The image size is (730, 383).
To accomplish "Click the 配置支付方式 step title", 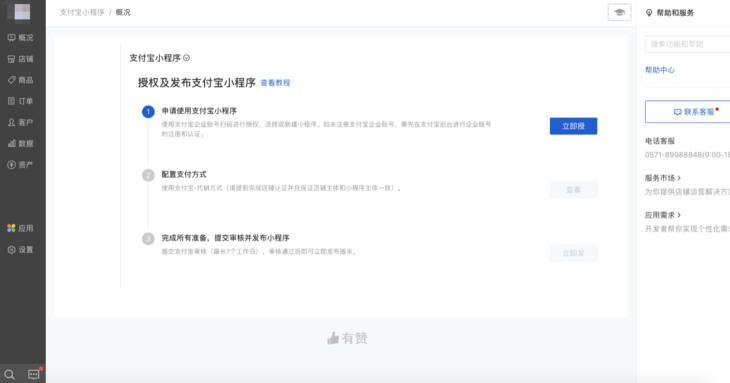I will 184,175.
